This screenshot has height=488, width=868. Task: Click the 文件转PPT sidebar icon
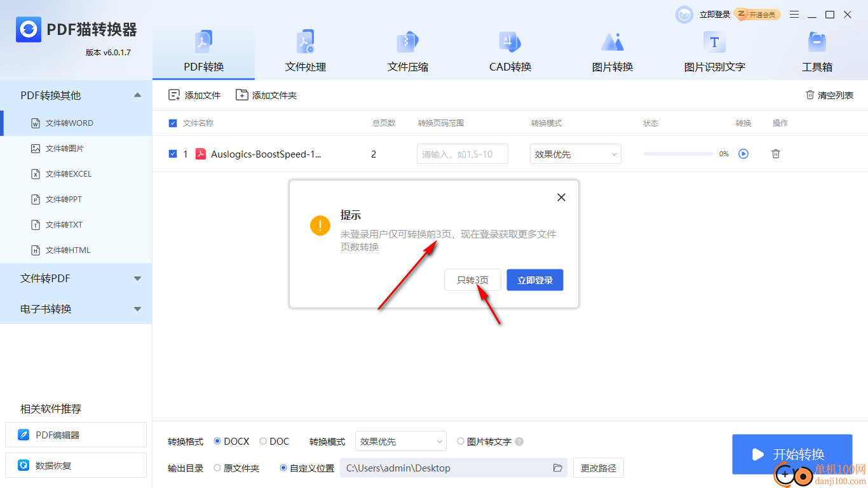coord(36,200)
